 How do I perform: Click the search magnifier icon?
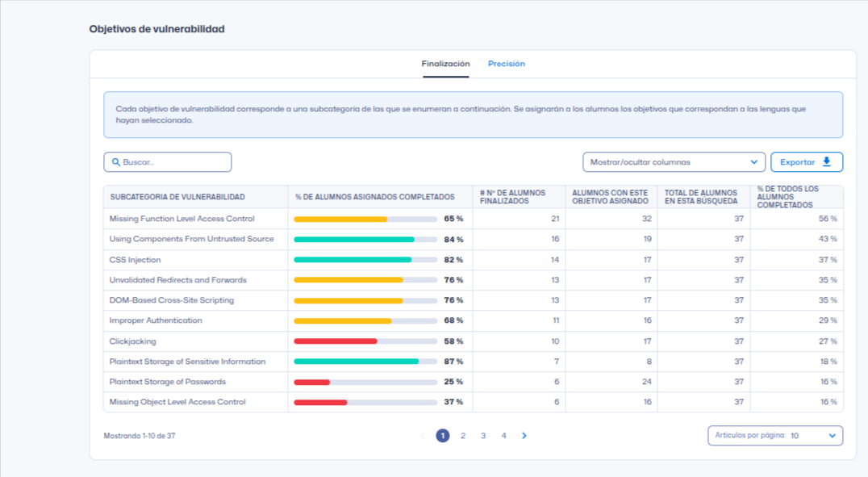[x=116, y=162]
